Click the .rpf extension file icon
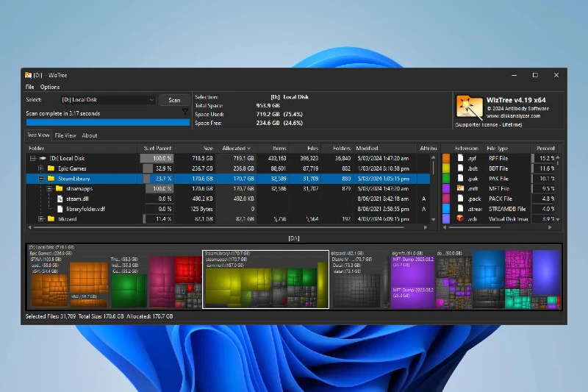Image resolution: width=588 pixels, height=392 pixels. pos(461,158)
